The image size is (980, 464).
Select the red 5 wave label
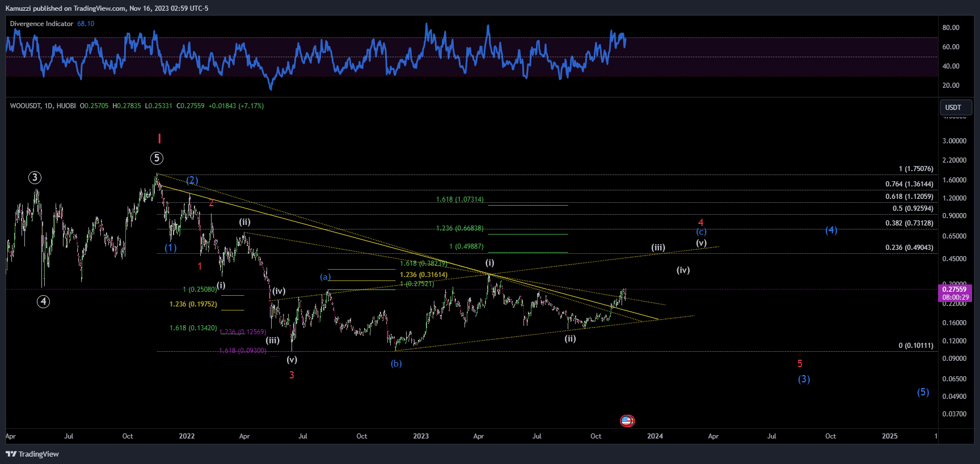tap(800, 364)
